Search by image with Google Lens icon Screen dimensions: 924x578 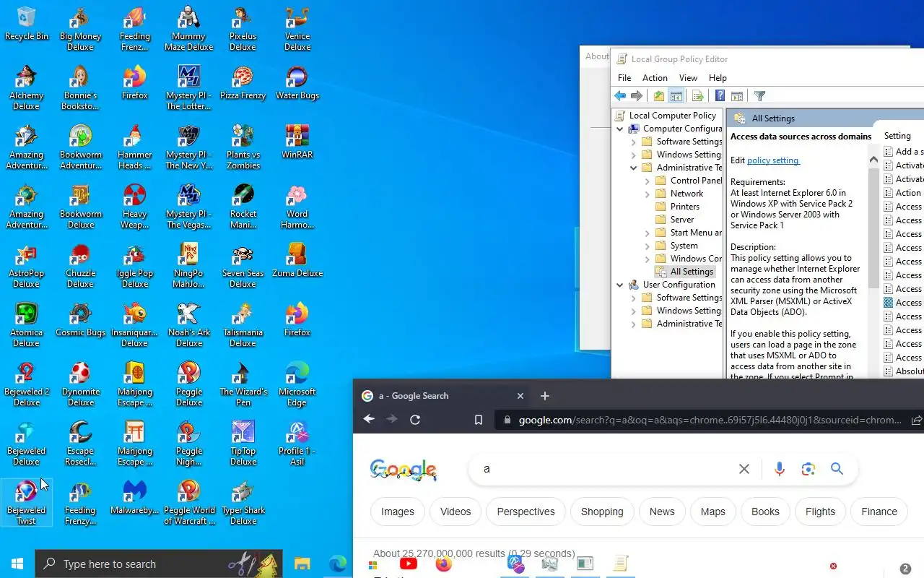pos(808,469)
